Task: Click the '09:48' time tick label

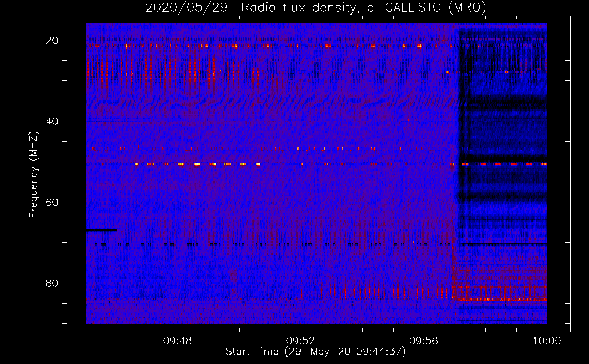Action: [x=177, y=341]
